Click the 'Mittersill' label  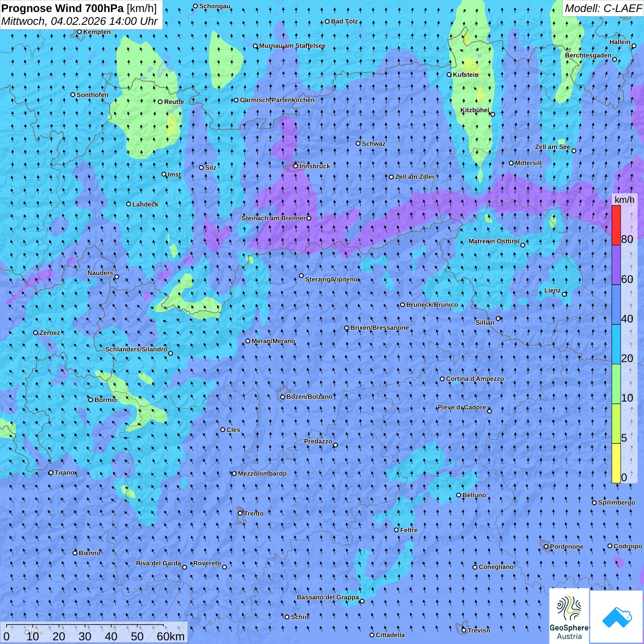pos(529,163)
